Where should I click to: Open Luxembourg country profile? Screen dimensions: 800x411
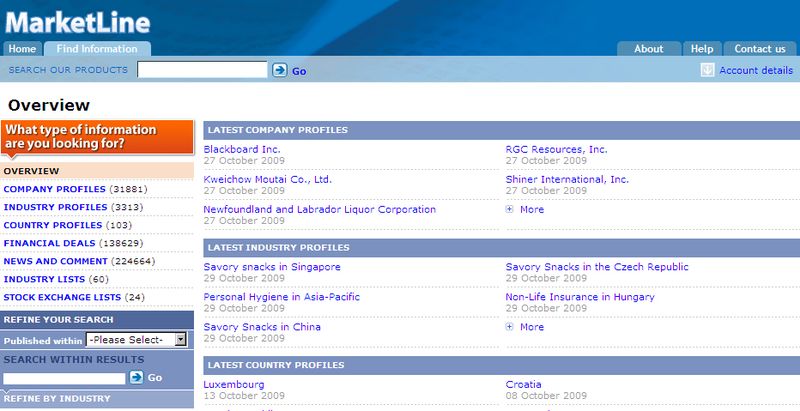234,384
